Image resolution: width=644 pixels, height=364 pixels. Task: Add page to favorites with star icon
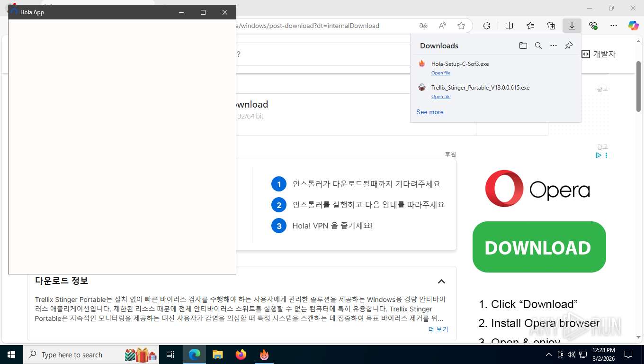click(x=461, y=26)
